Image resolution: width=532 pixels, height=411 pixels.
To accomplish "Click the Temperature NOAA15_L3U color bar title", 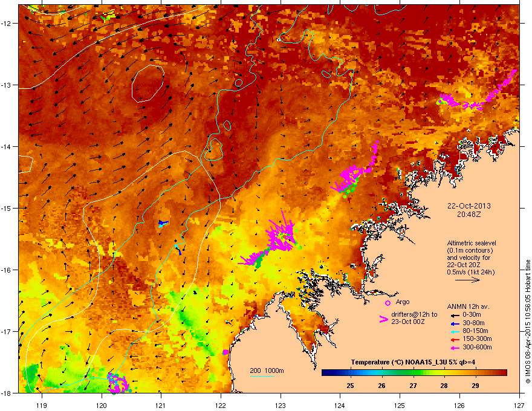I will click(413, 362).
